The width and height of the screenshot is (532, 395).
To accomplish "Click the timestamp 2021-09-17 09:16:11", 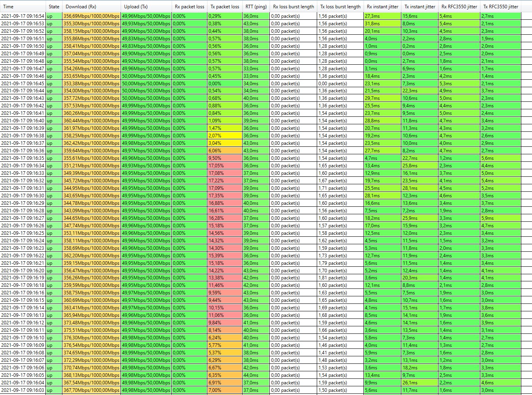I will point(23,330).
